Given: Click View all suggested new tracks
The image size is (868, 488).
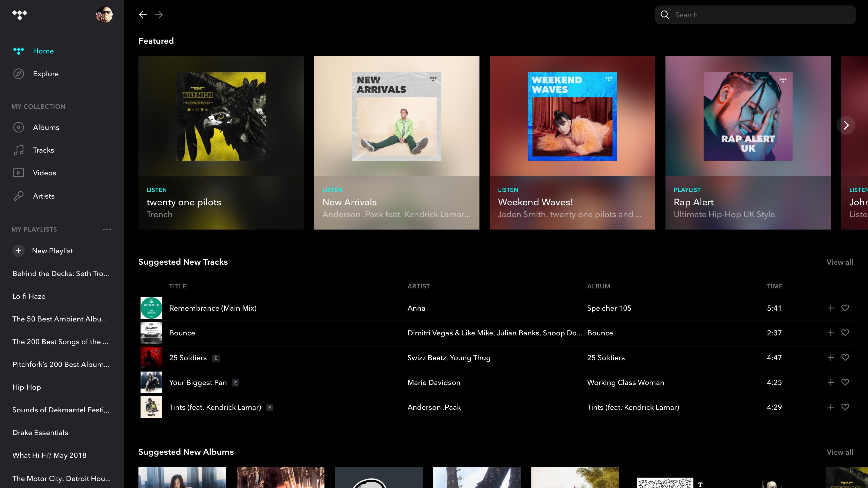Looking at the screenshot, I should click(840, 262).
